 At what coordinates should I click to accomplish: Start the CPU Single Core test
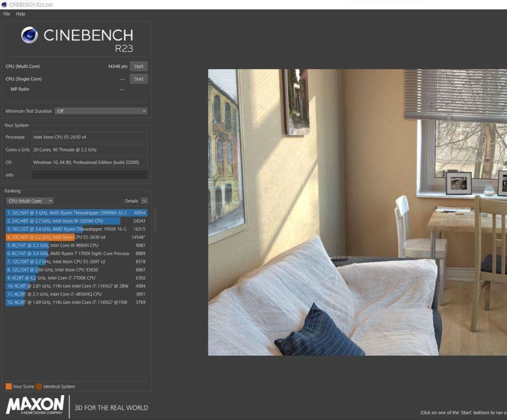coord(138,79)
